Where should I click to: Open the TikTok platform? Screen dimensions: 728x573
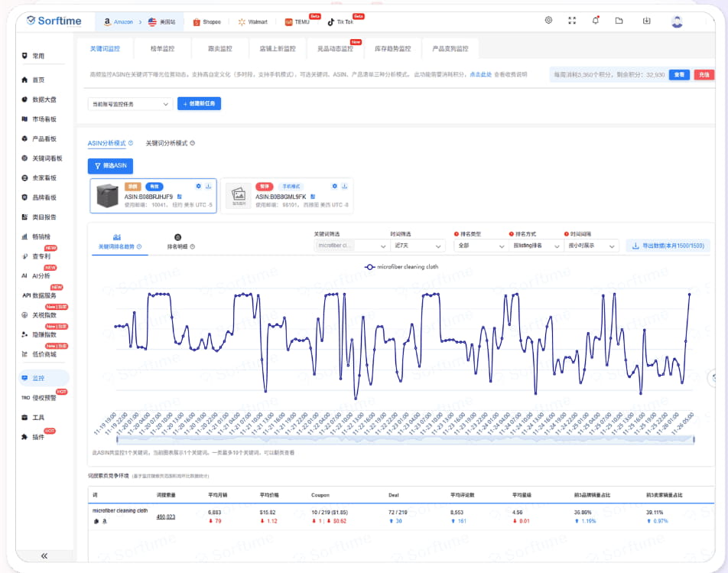click(x=340, y=22)
